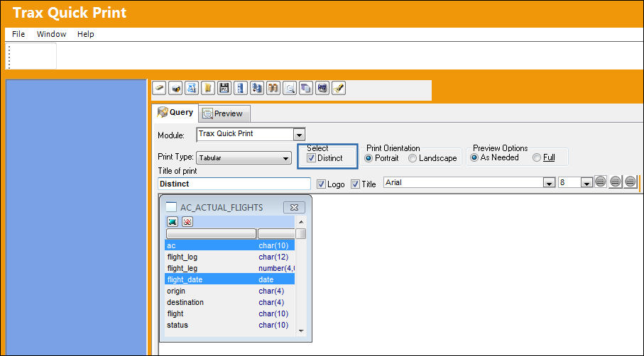Select the origin field row
Screen dimensions: 644x356
229,291
